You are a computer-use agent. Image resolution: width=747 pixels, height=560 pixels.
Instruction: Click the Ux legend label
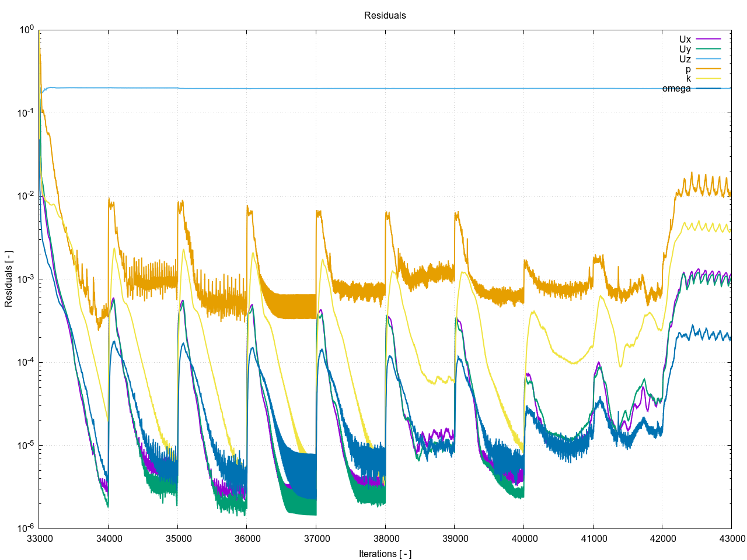pyautogui.click(x=685, y=40)
